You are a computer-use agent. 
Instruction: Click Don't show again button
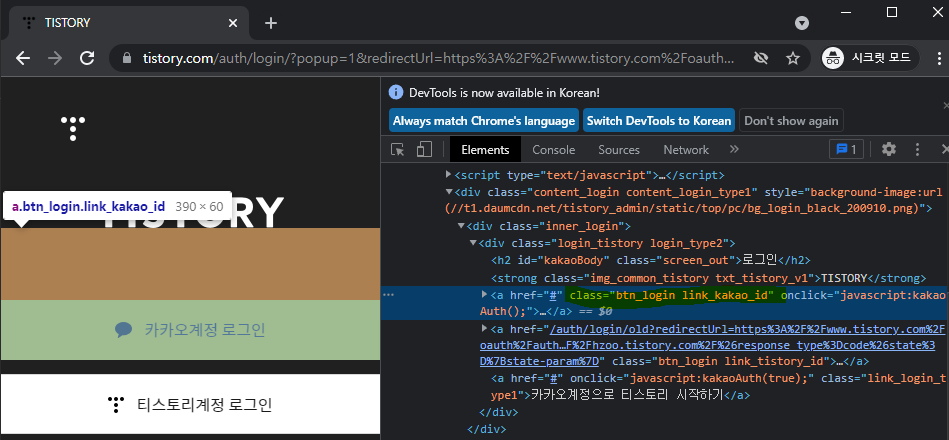pos(791,120)
